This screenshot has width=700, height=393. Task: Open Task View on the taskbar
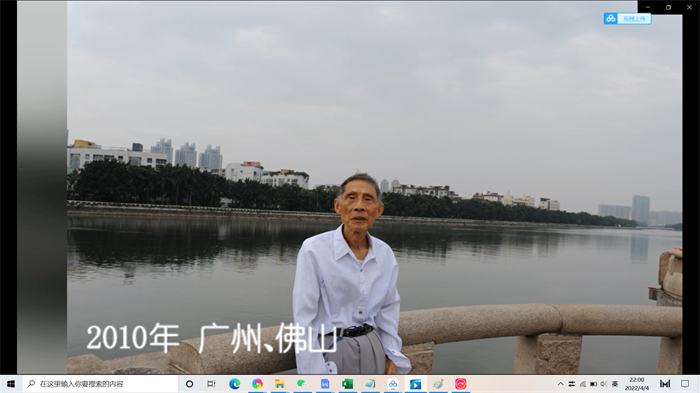tap(211, 384)
